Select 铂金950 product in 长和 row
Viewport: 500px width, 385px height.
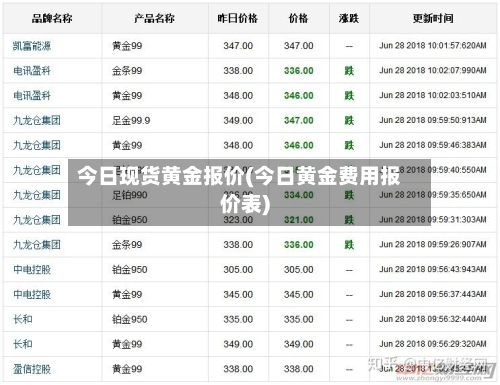(130, 319)
